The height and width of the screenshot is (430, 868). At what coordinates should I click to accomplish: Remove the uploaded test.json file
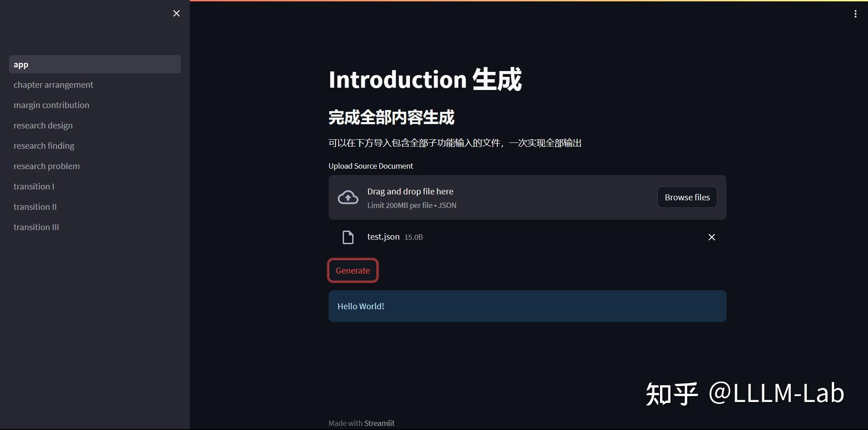click(x=711, y=237)
